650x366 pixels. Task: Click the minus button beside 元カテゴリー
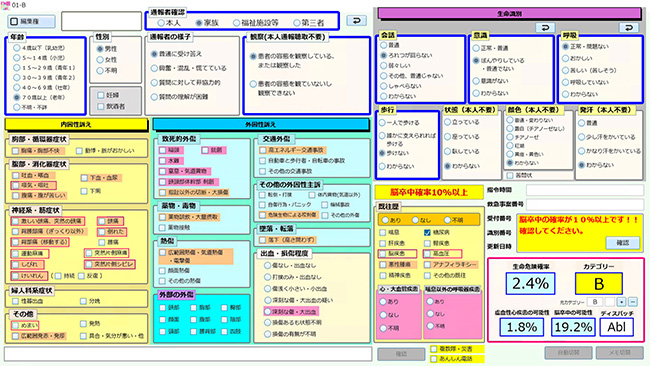coord(633,302)
